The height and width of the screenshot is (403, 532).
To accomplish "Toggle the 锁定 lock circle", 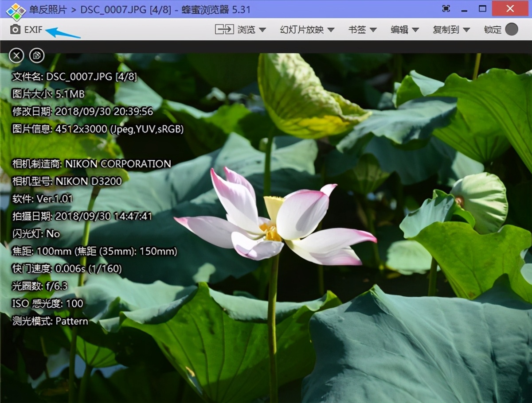I will click(x=512, y=30).
